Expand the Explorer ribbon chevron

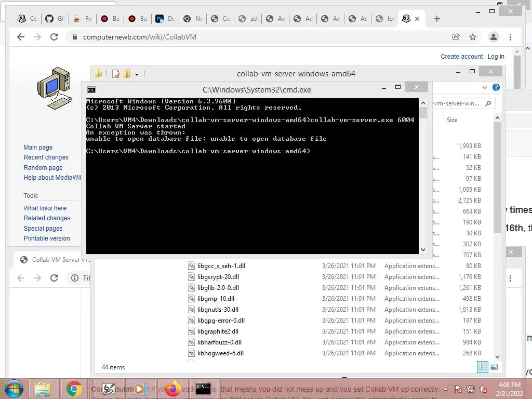[x=485, y=87]
